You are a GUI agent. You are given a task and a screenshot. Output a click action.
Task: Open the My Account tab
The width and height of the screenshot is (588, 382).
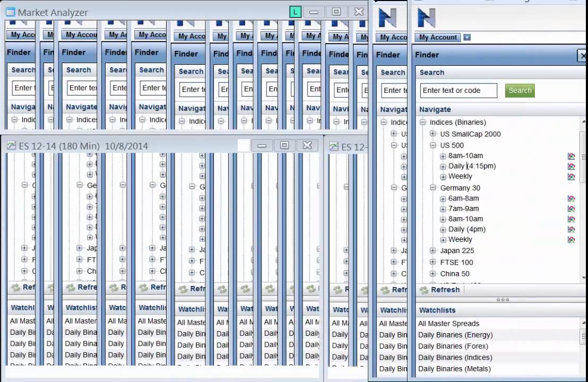(x=438, y=37)
